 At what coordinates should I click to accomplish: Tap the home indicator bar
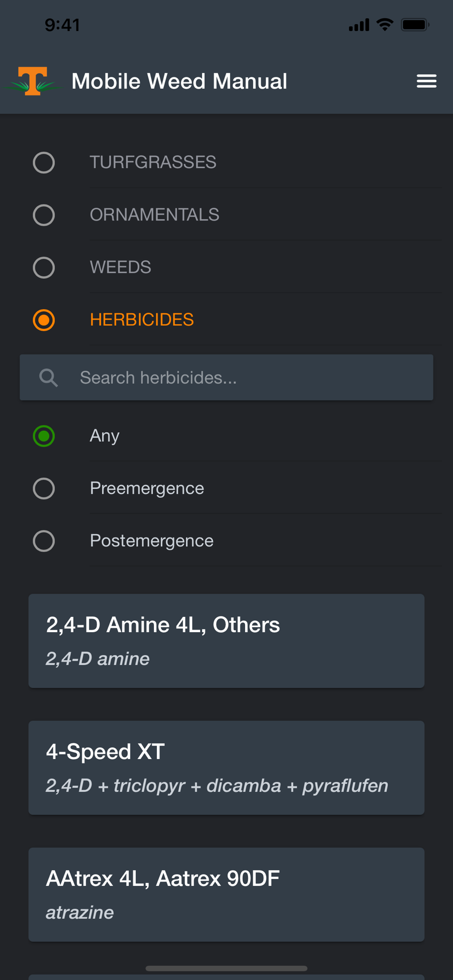(x=226, y=968)
